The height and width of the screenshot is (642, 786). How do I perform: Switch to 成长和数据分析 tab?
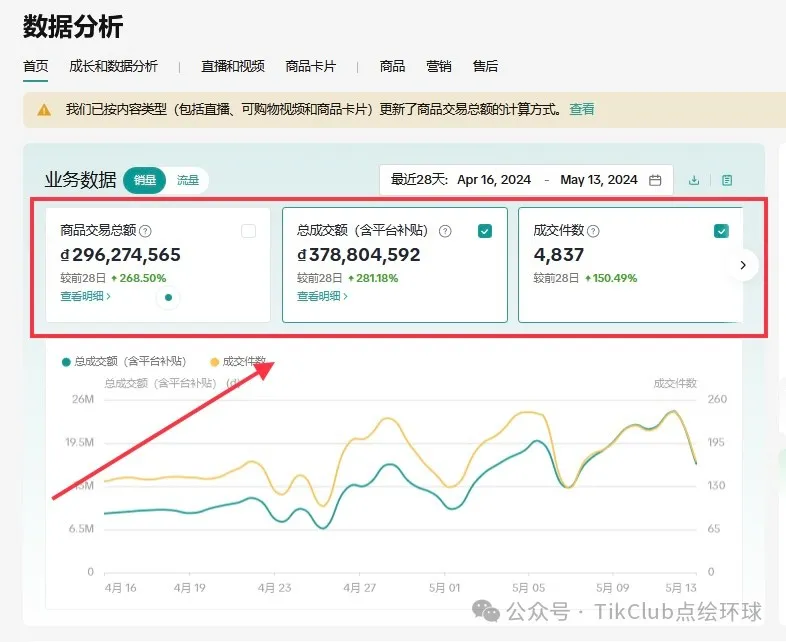pos(113,67)
